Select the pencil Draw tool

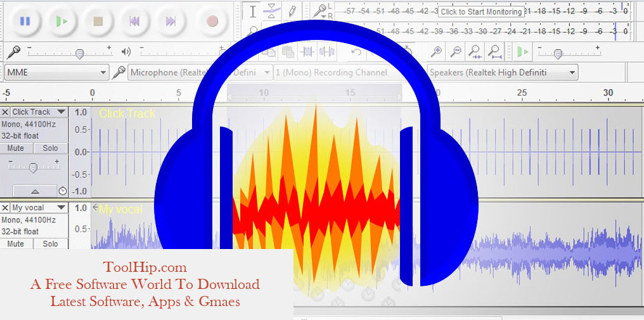pos(292,11)
